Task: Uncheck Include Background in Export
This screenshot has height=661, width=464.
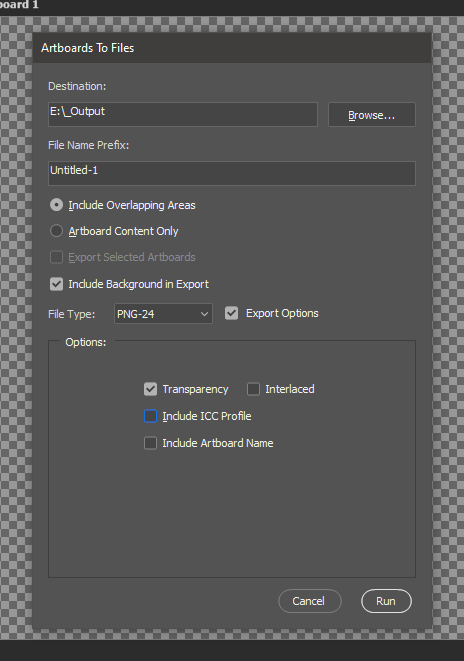Action: 56,284
